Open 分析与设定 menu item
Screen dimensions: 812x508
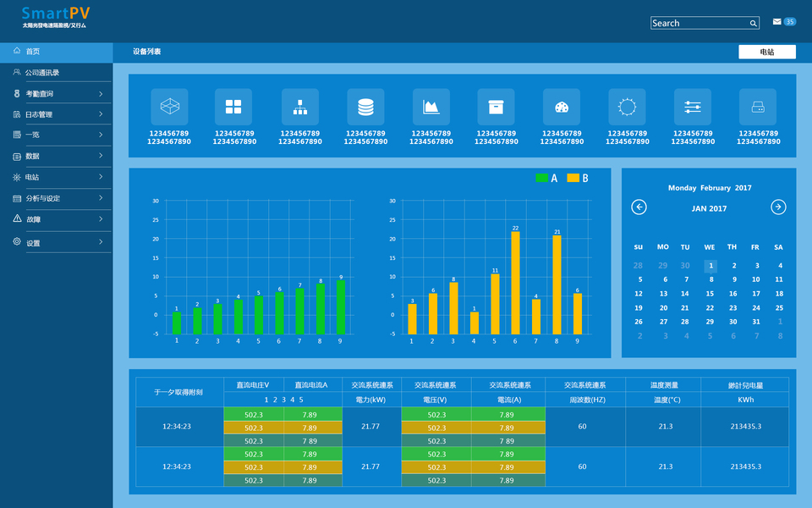pyautogui.click(x=42, y=198)
